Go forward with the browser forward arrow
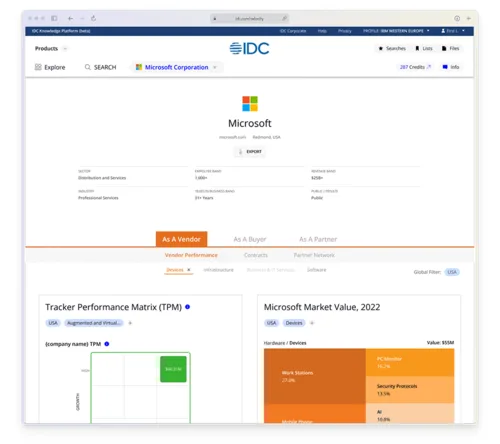The width and height of the screenshot is (500, 444). click(82, 18)
